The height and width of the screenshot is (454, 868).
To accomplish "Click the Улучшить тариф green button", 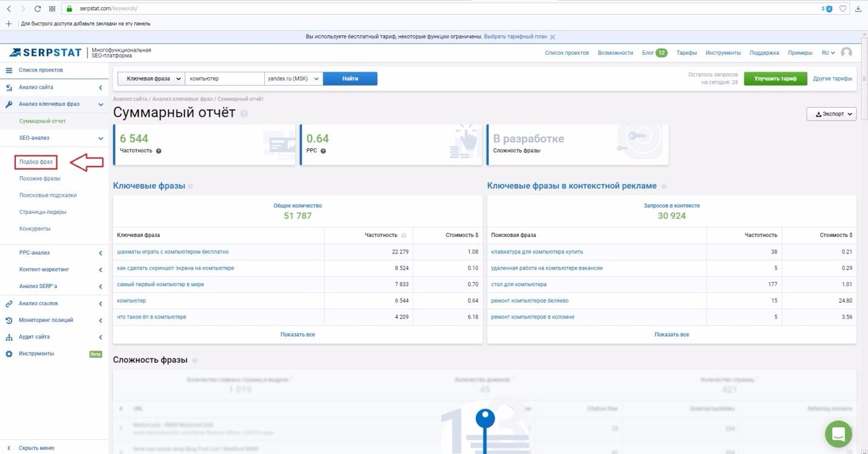I will [775, 78].
